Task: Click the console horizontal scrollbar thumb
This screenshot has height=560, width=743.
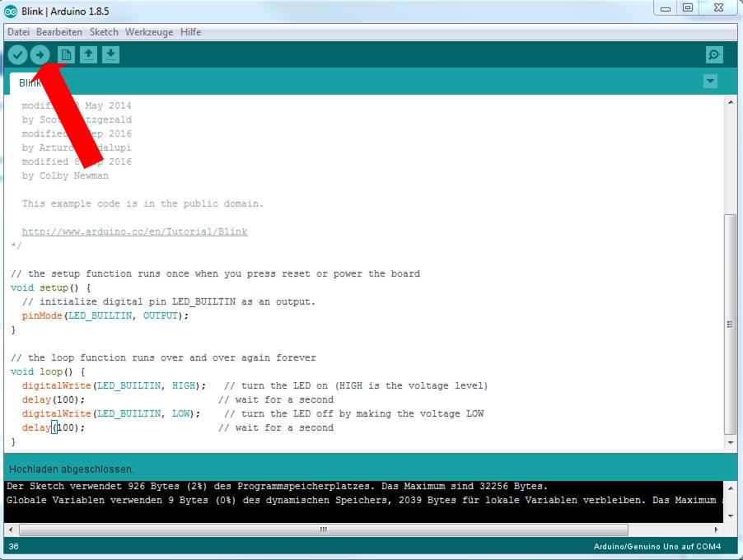Action: 321,530
